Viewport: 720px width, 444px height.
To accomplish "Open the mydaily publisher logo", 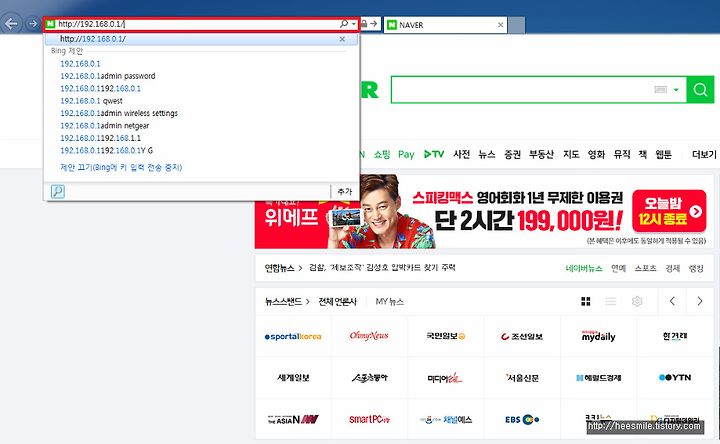I will point(598,336).
